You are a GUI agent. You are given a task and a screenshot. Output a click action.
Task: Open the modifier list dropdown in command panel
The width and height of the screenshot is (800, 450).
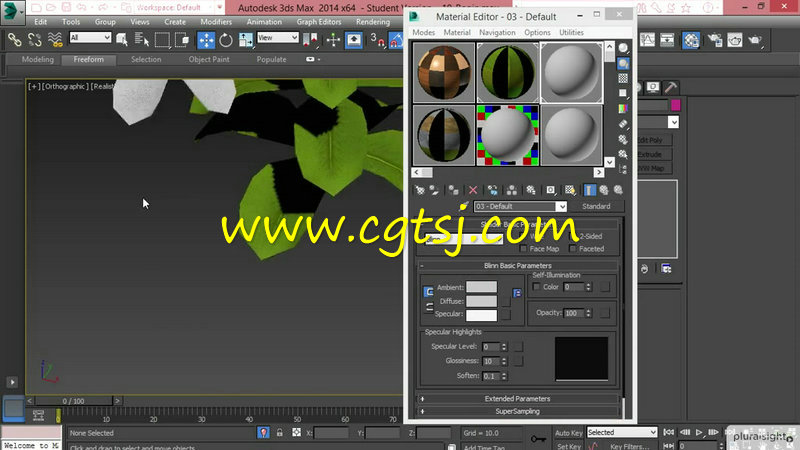click(x=673, y=122)
